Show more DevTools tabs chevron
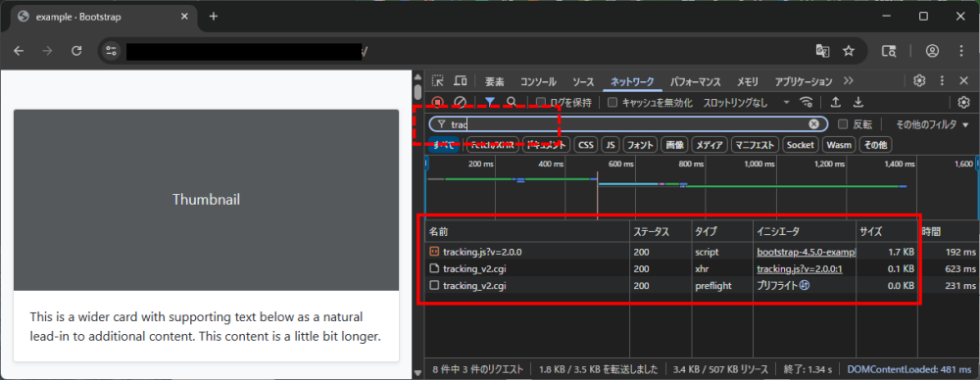980x380 pixels. tap(848, 81)
